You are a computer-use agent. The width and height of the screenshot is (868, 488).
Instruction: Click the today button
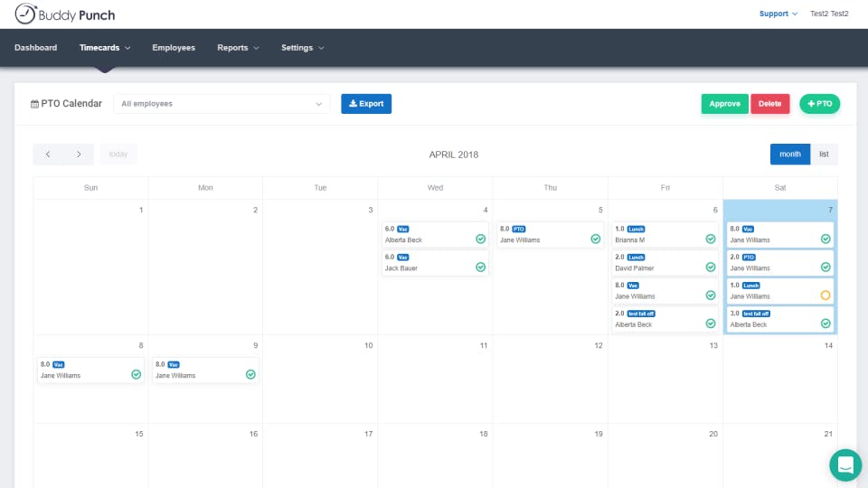118,155
